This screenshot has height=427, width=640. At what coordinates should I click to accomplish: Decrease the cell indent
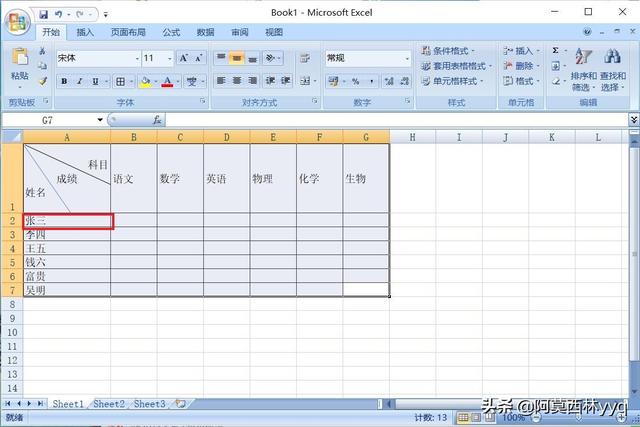tap(270, 81)
